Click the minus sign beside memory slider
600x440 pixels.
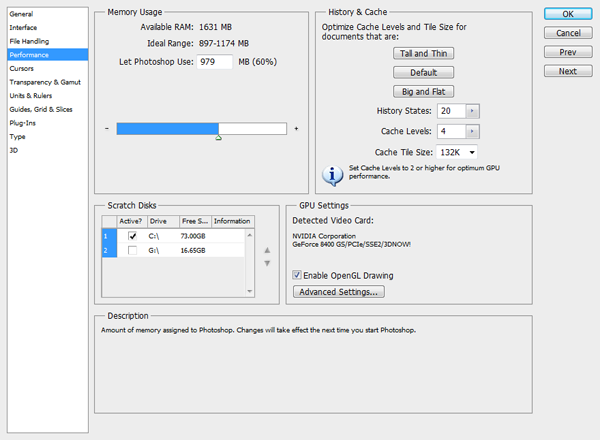[x=107, y=129]
